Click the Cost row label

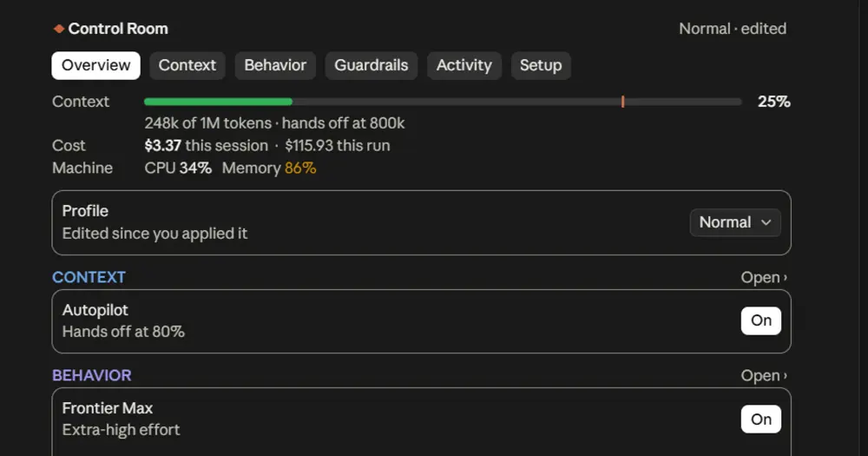point(69,145)
